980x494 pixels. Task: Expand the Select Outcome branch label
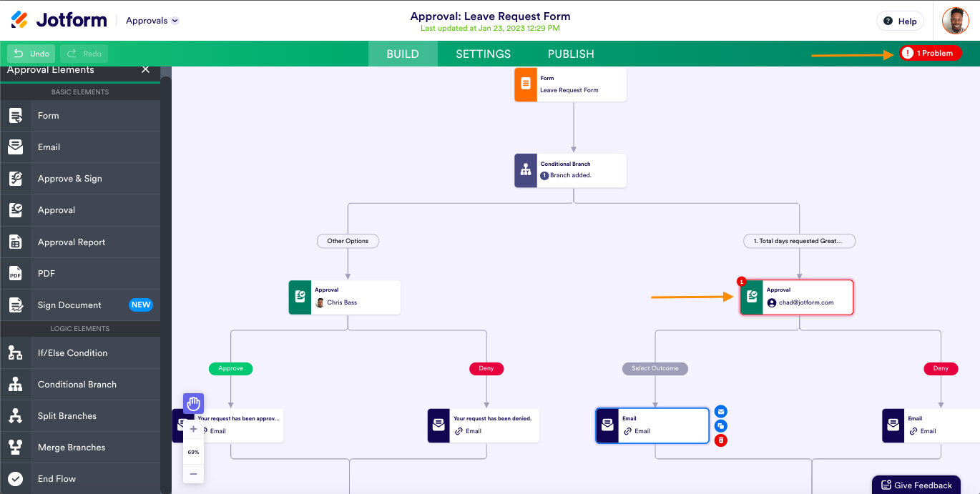tap(655, 369)
